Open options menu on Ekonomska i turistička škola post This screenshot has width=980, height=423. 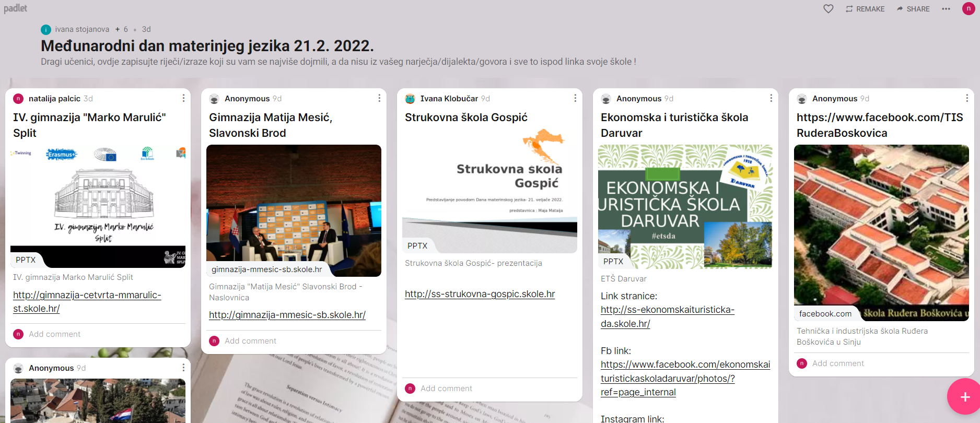771,98
